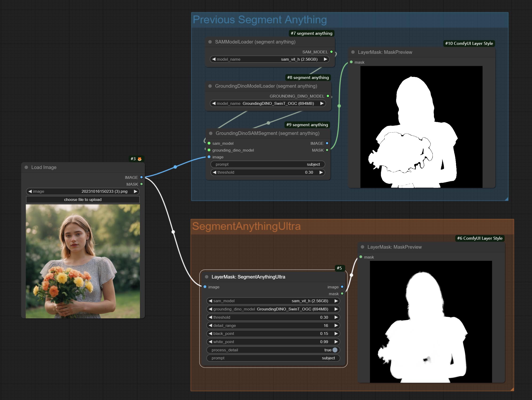Increase detail_range with right arrow
Viewport: 532px width, 400px height.
pos(336,325)
